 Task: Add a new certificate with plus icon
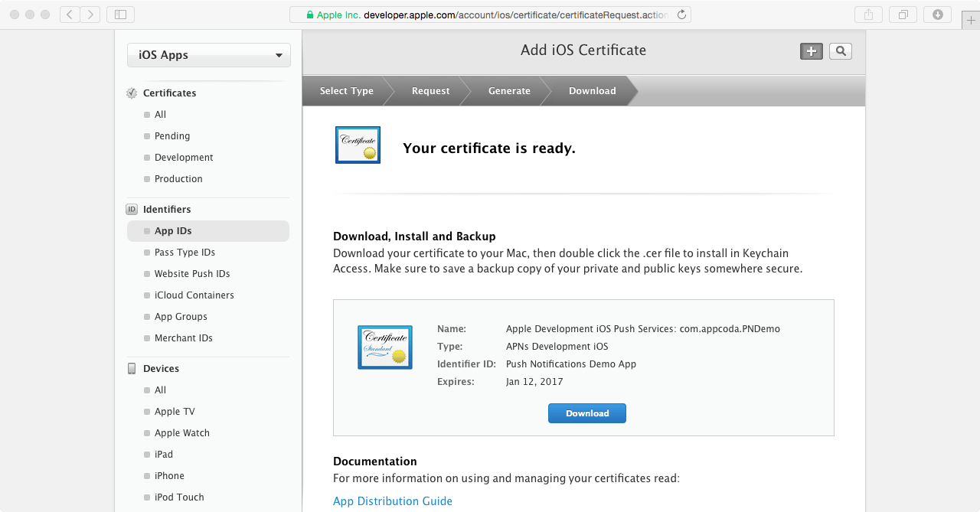tap(812, 51)
